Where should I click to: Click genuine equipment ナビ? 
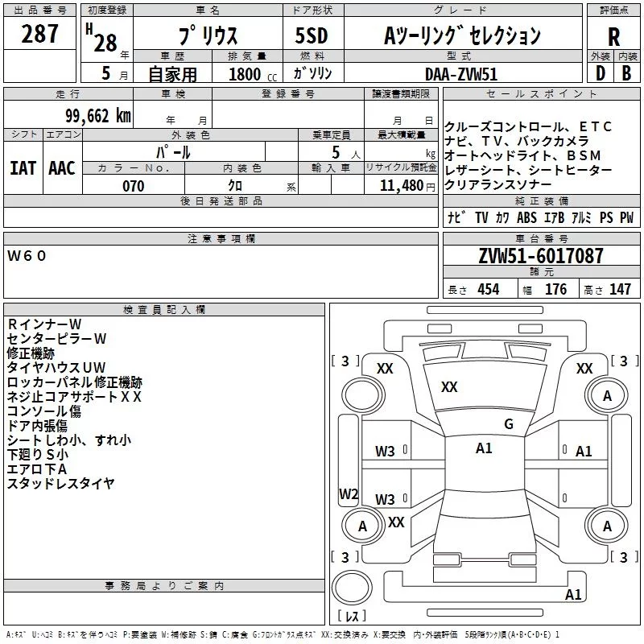(x=456, y=217)
